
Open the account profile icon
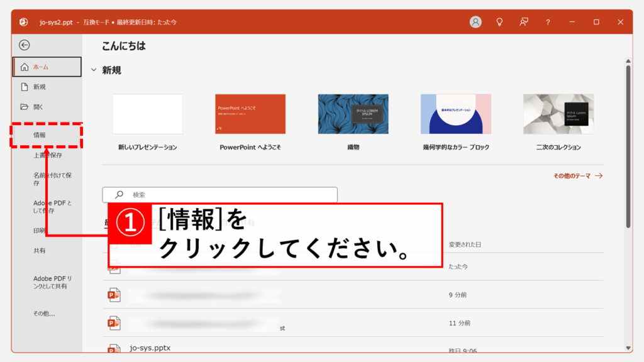(x=475, y=22)
